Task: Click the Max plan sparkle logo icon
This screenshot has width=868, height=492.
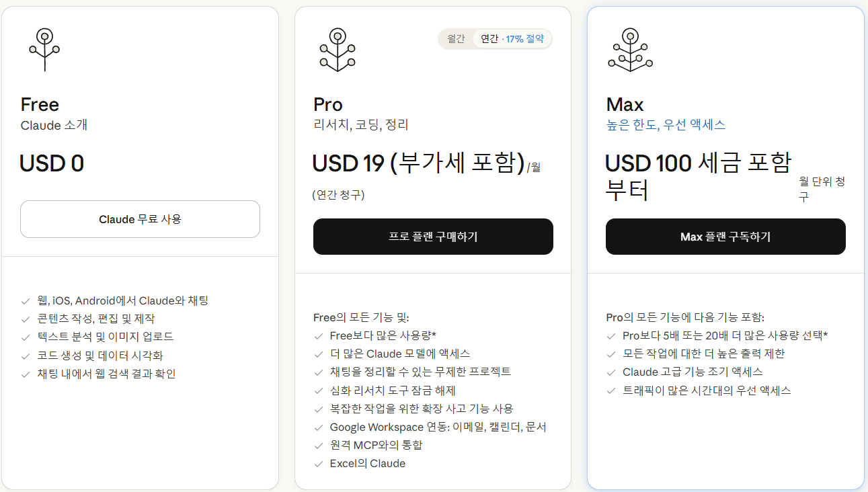Action: [630, 49]
